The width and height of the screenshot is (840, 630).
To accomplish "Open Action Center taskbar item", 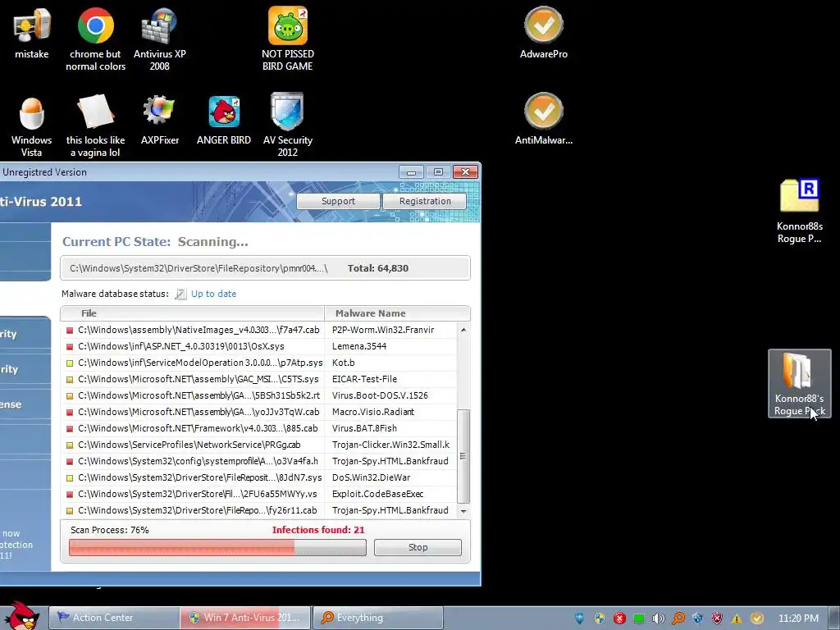I will 115,618.
